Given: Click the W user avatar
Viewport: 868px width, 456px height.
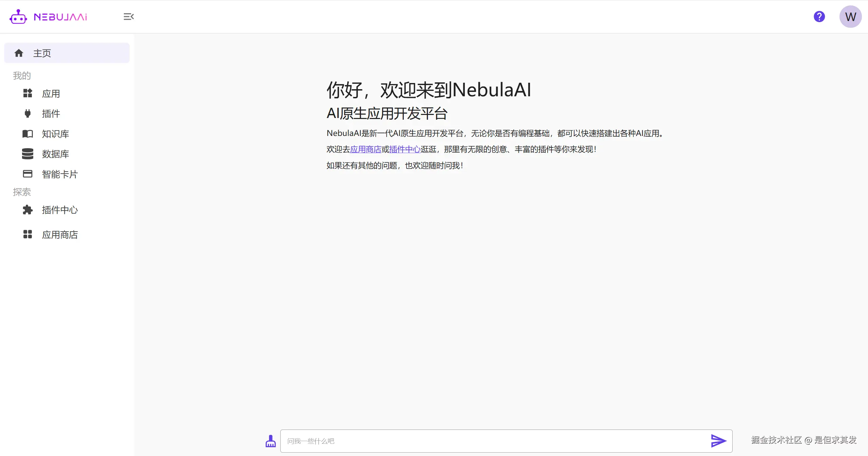Looking at the screenshot, I should coord(850,16).
